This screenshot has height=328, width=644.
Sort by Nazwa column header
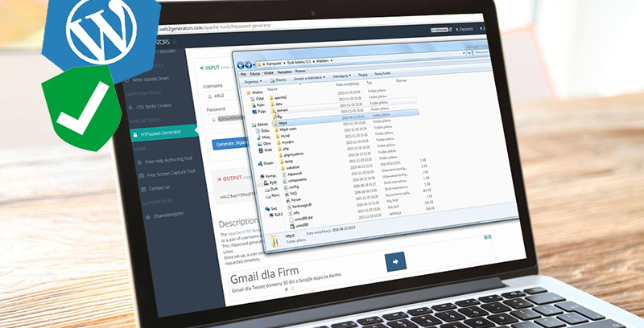272,89
